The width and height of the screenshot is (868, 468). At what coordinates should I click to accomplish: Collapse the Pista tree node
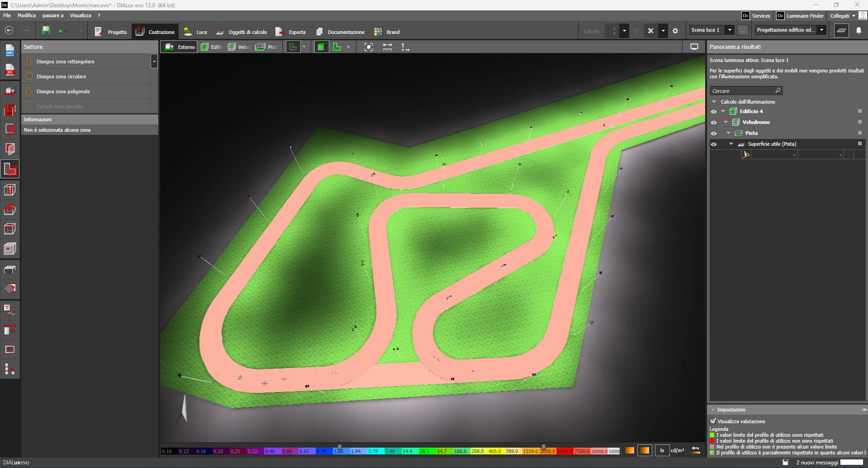click(729, 133)
